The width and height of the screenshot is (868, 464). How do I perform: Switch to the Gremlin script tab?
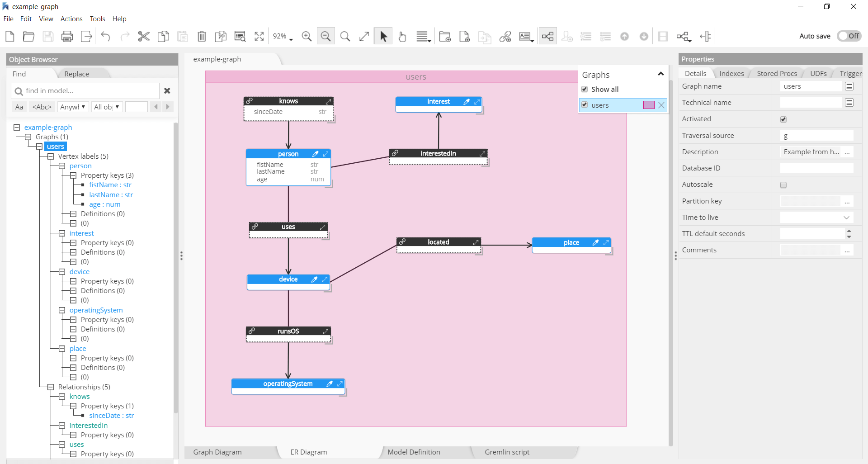tap(507, 452)
